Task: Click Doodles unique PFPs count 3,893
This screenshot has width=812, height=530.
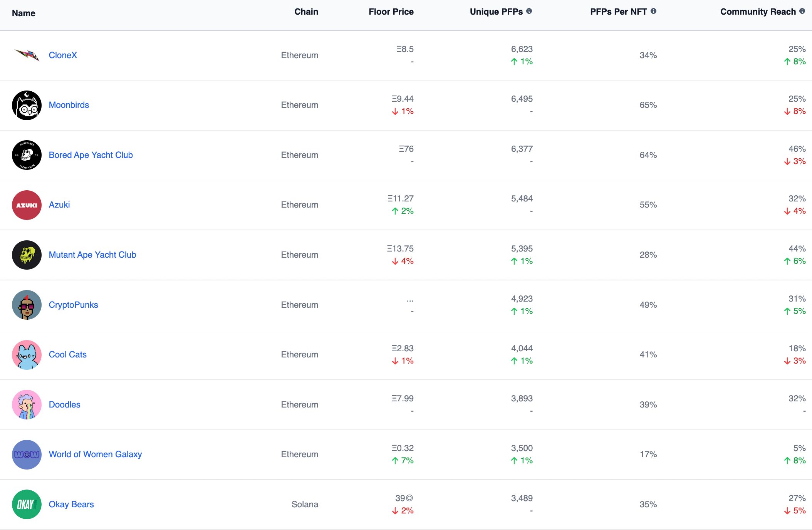Action: click(x=522, y=398)
